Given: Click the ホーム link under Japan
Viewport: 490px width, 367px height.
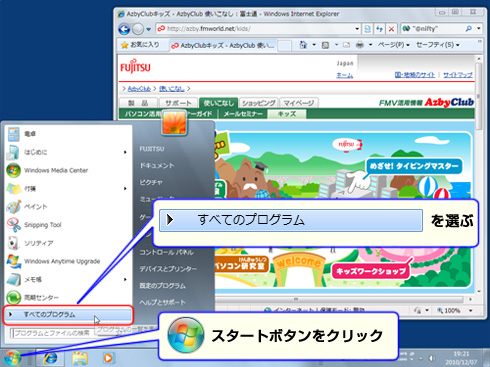Looking at the screenshot, I should point(344,75).
